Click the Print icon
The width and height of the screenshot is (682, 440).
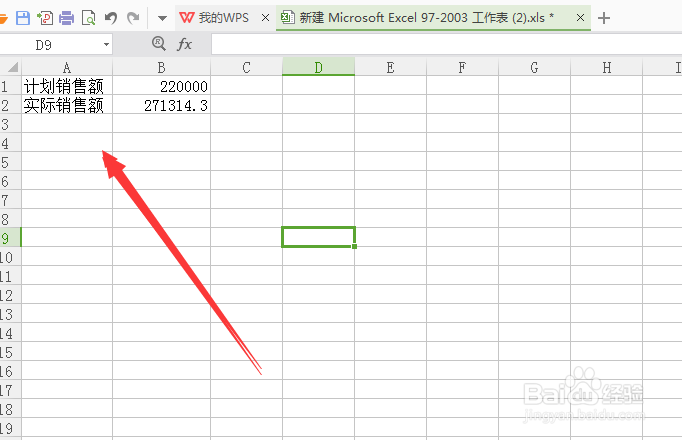(x=67, y=18)
